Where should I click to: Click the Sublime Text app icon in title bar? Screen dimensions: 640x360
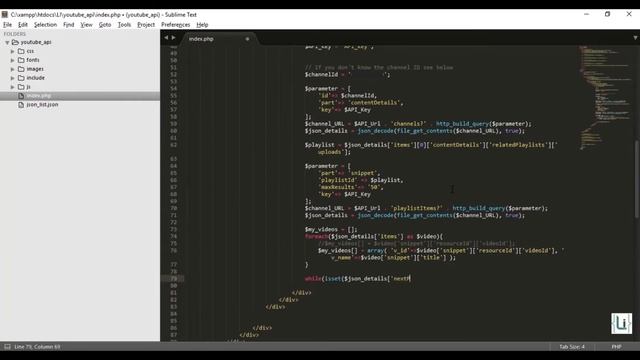[4, 15]
